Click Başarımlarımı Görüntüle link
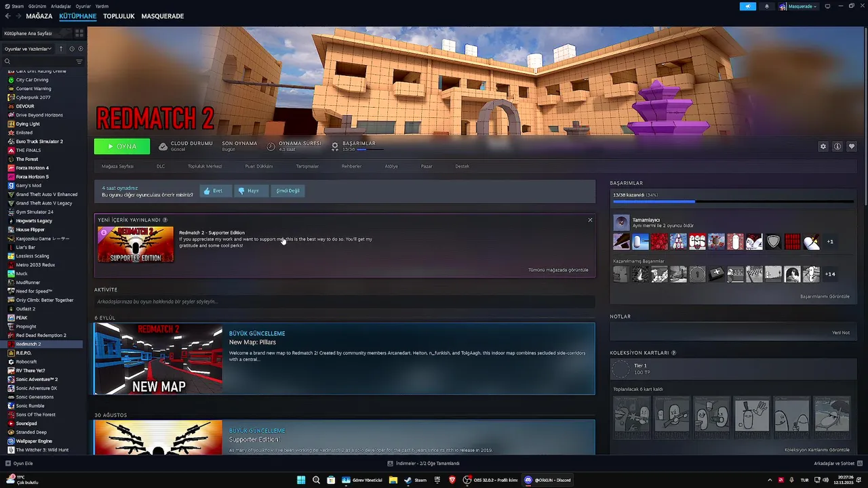The height and width of the screenshot is (488, 868). coord(825,296)
